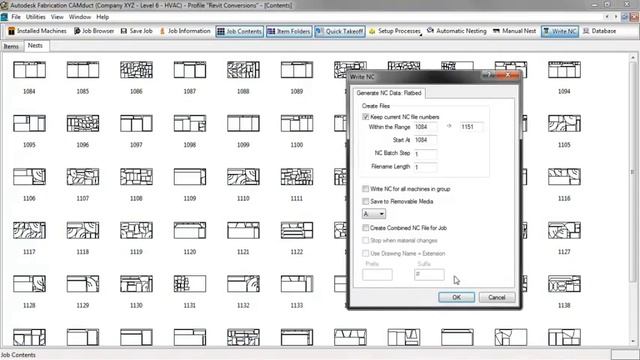Select nest thumbnail 1122

(297, 231)
